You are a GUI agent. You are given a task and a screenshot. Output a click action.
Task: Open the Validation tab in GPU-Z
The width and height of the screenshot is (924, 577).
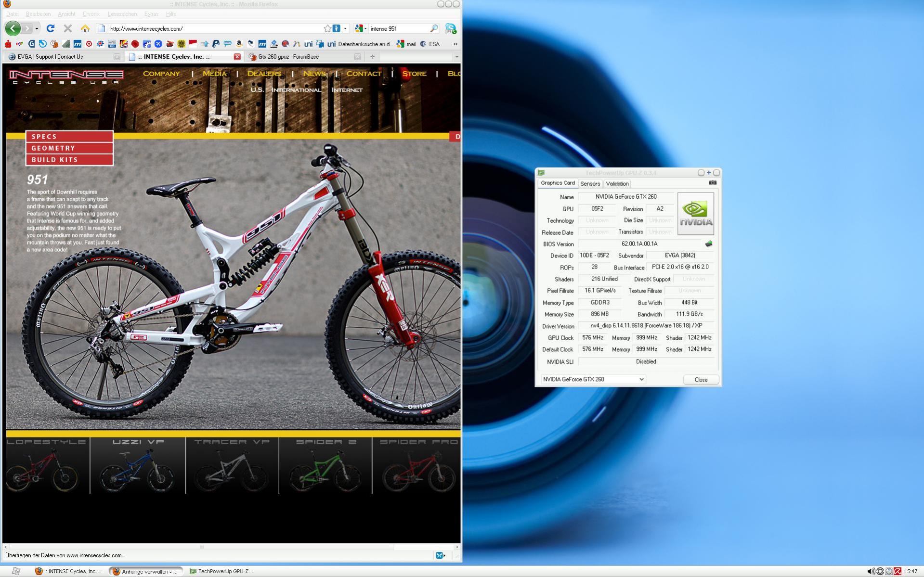coord(617,184)
